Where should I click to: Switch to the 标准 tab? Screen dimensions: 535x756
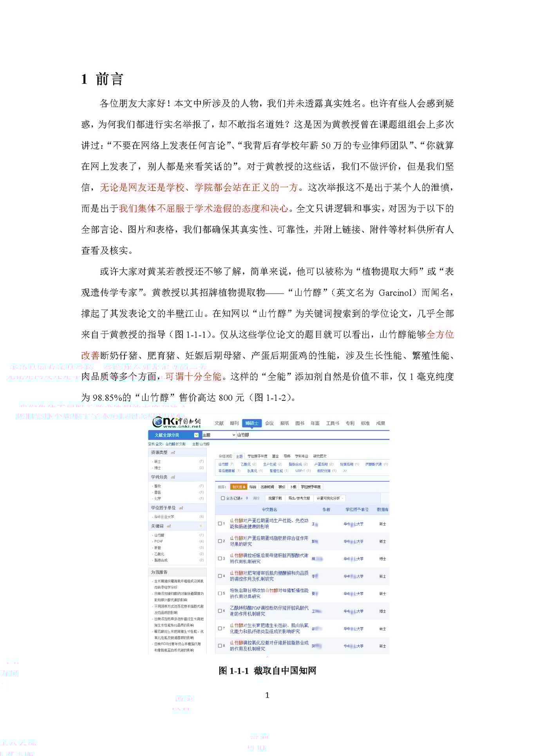click(x=365, y=423)
